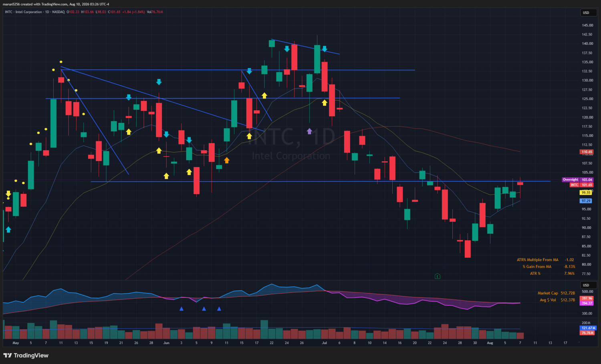Viewport: 601px width, 364px height.
Task: Click the 145.00 tick on the price axis
Action: (587, 25)
